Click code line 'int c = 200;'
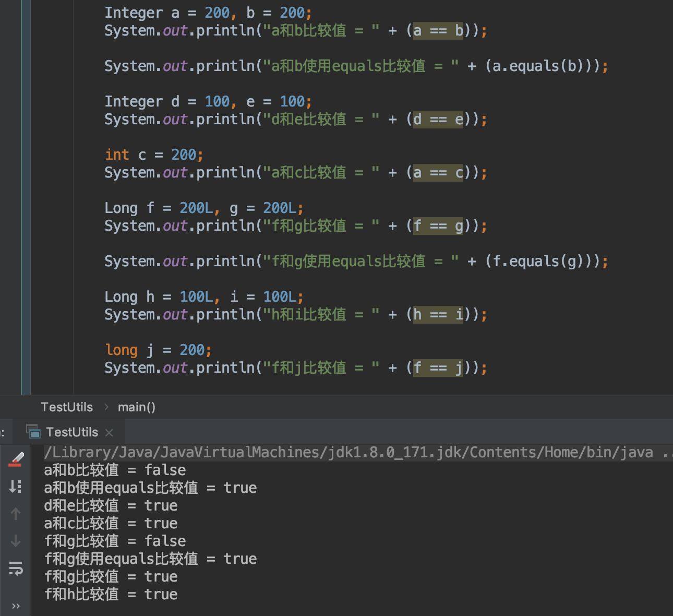673x616 pixels. (154, 155)
